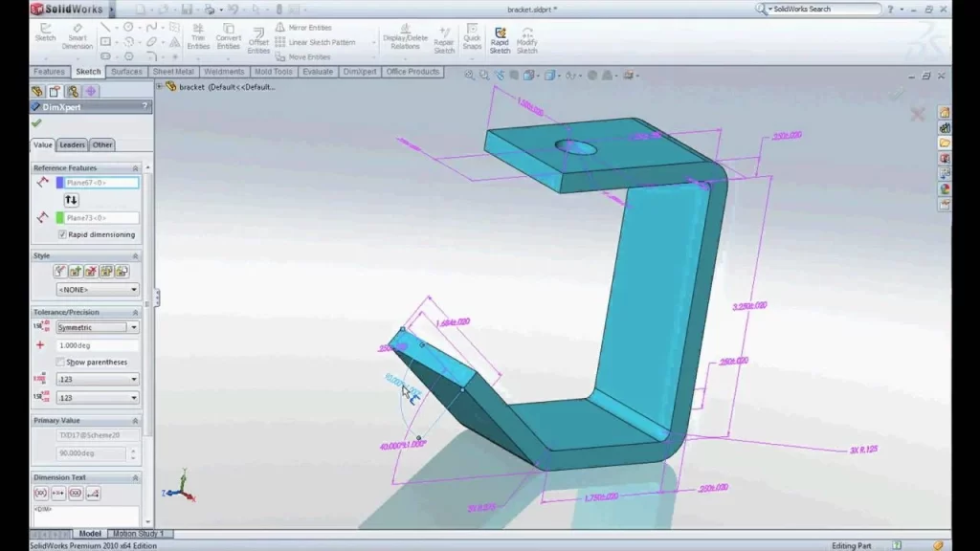Open the Offset Entities tool
The width and height of the screenshot is (980, 551).
click(x=257, y=39)
